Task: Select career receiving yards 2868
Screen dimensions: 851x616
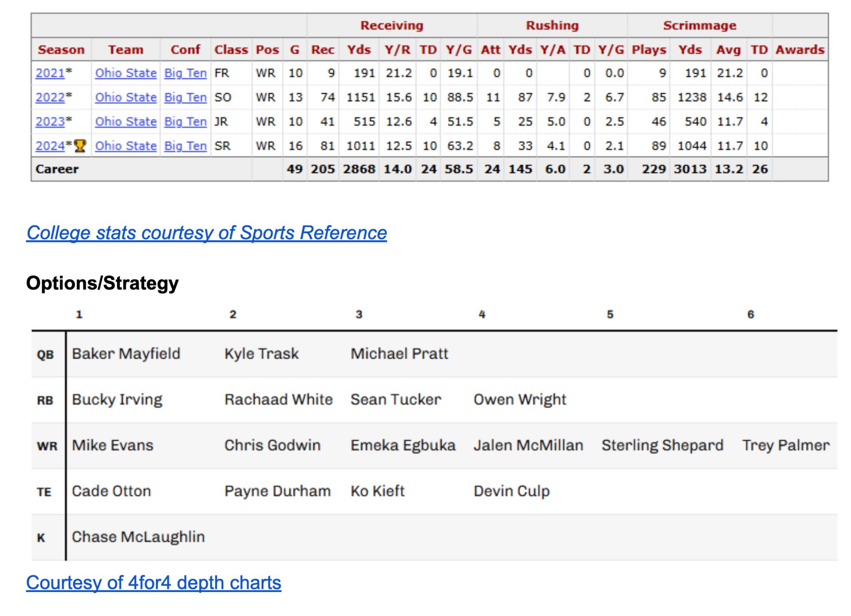Action: [x=359, y=169]
